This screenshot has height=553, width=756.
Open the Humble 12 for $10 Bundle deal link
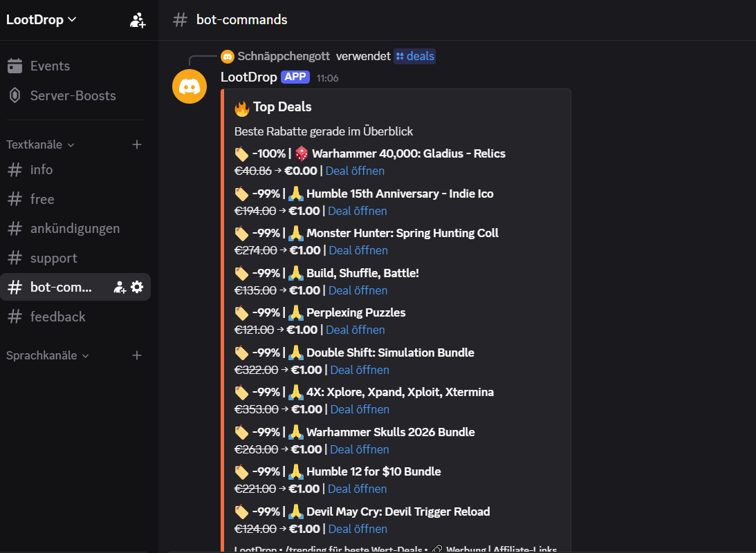358,489
